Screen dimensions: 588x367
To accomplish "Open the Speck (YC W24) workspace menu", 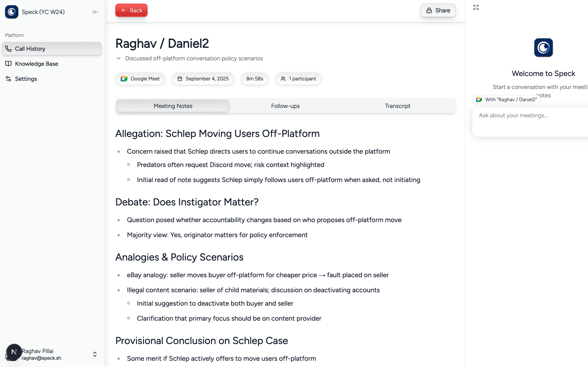I will (43, 12).
